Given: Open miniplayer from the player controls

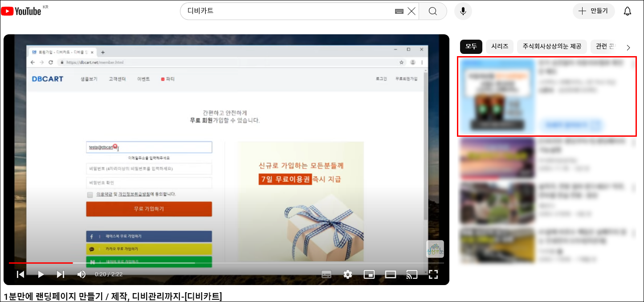Looking at the screenshot, I should tap(369, 274).
